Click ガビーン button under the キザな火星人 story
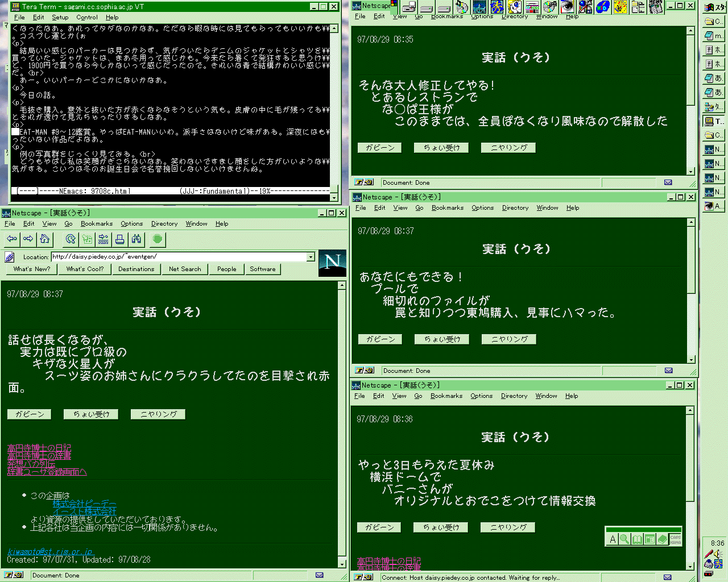Image resolution: width=728 pixels, height=582 pixels. point(30,414)
